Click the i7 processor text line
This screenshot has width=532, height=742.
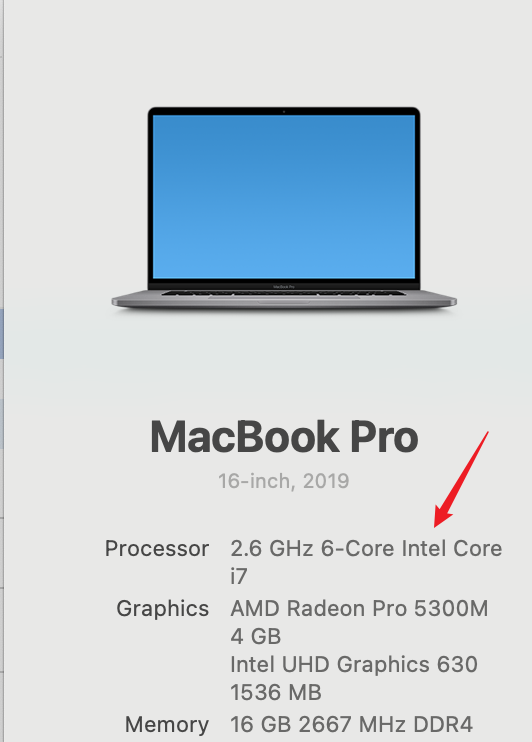(x=239, y=576)
